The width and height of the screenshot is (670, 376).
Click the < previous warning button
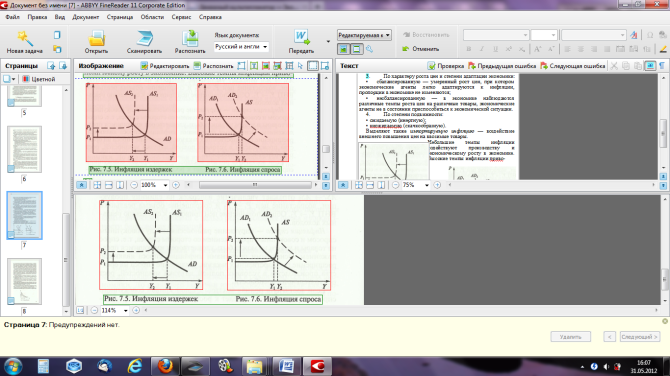[x=609, y=337]
